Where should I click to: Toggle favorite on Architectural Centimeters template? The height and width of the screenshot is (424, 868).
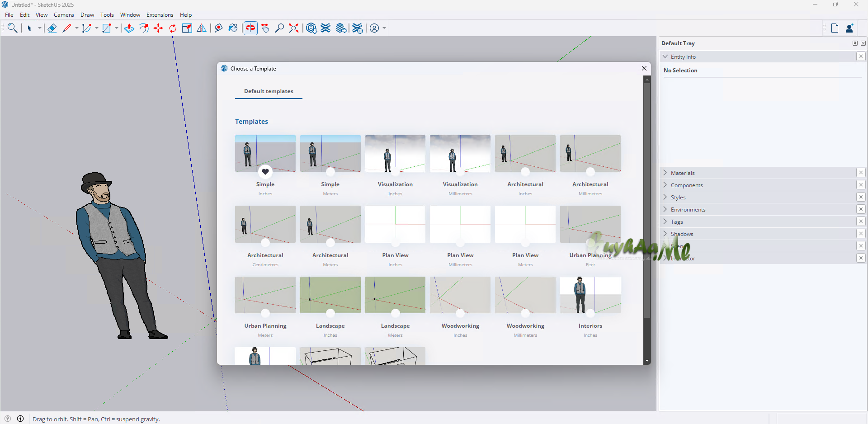click(265, 243)
